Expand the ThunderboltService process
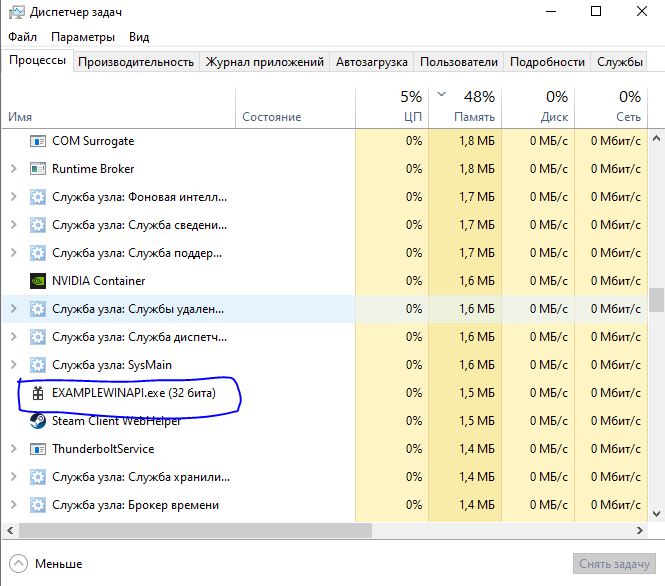 14,449
